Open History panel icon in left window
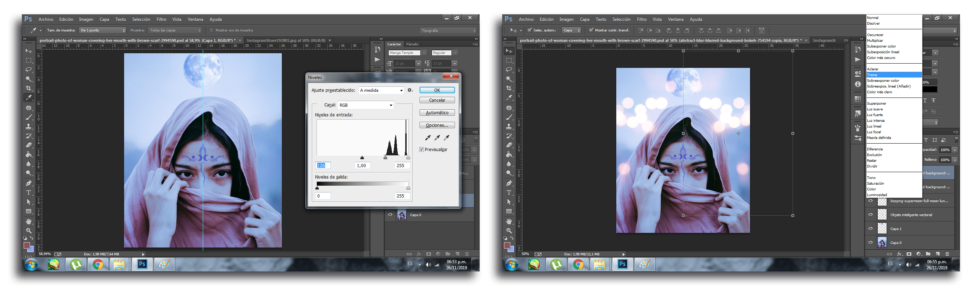 pos(377,49)
